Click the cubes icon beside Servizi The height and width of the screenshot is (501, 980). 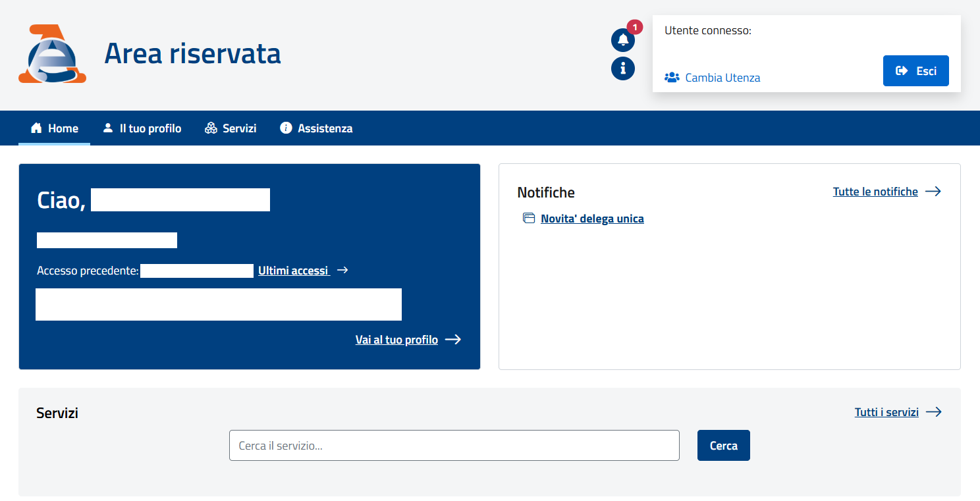point(211,128)
